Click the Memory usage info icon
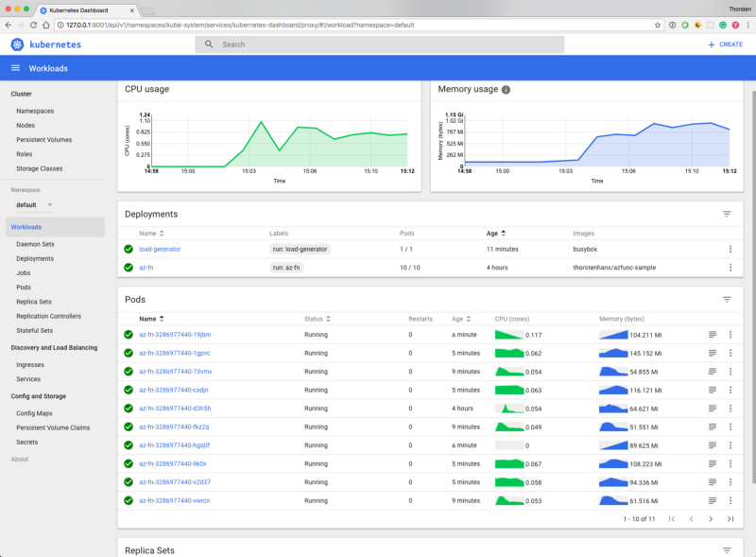This screenshot has height=557, width=756. click(x=507, y=90)
